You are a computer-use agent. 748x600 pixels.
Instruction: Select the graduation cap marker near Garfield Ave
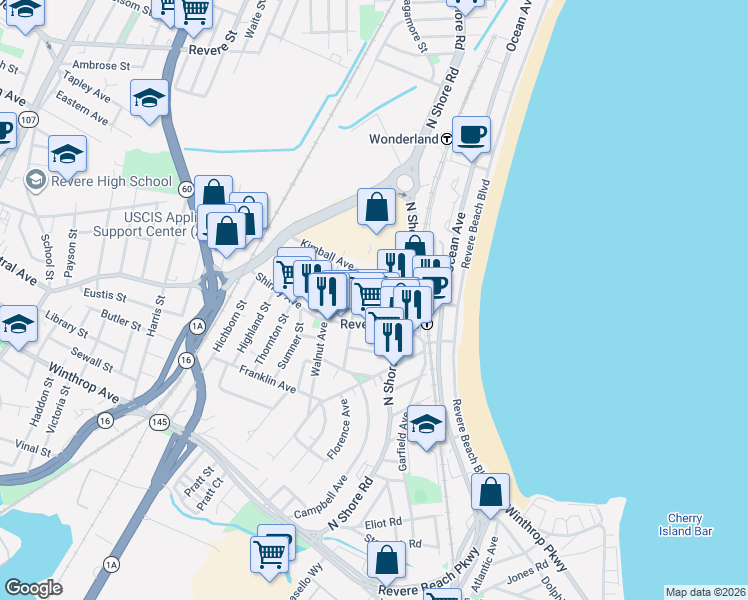point(426,426)
